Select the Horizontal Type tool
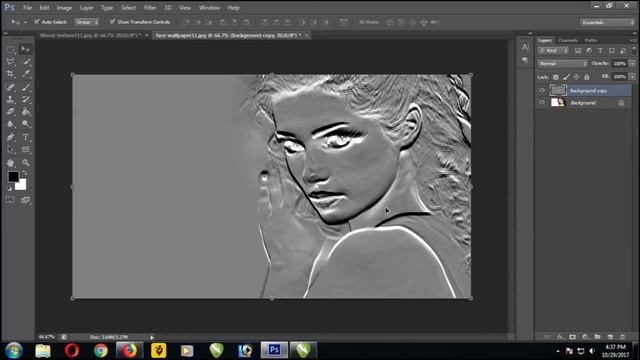640x360 pixels. pos(26,137)
